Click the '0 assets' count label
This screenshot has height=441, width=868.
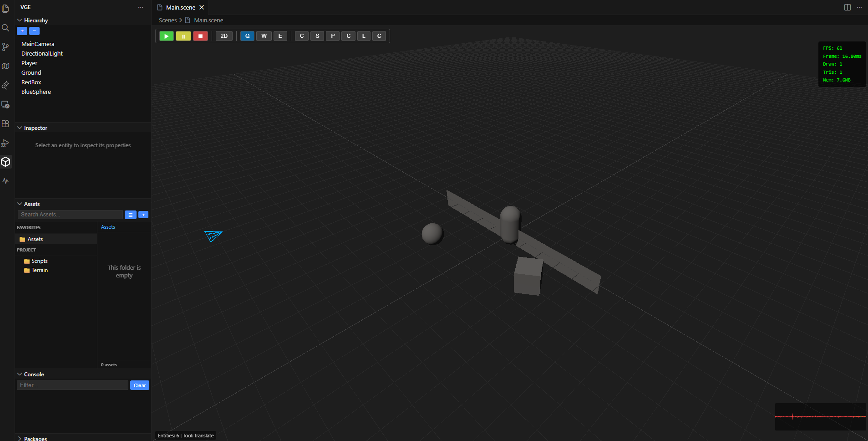pos(109,365)
